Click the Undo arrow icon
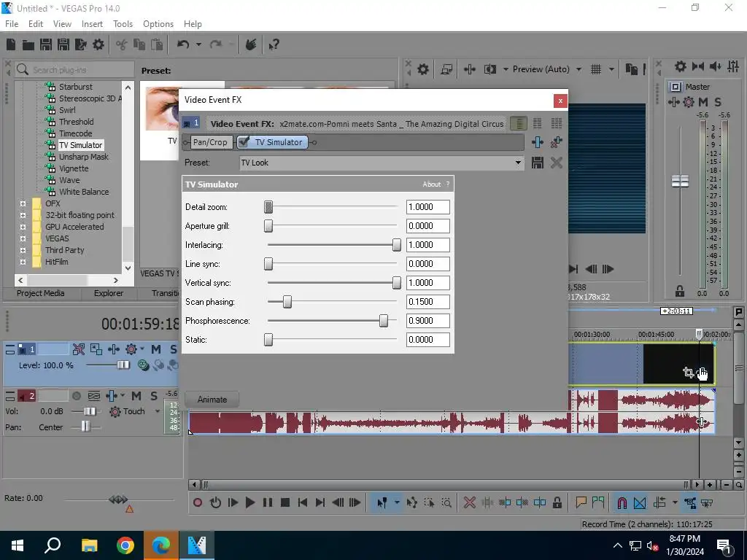The width and height of the screenshot is (747, 560). coord(183,44)
